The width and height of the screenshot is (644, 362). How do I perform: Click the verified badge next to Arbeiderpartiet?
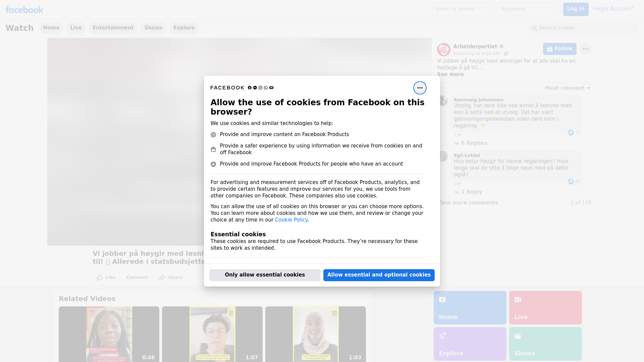(x=501, y=47)
